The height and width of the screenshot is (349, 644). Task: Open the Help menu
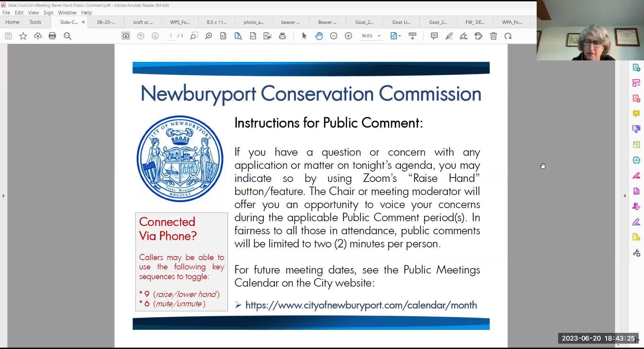click(87, 12)
